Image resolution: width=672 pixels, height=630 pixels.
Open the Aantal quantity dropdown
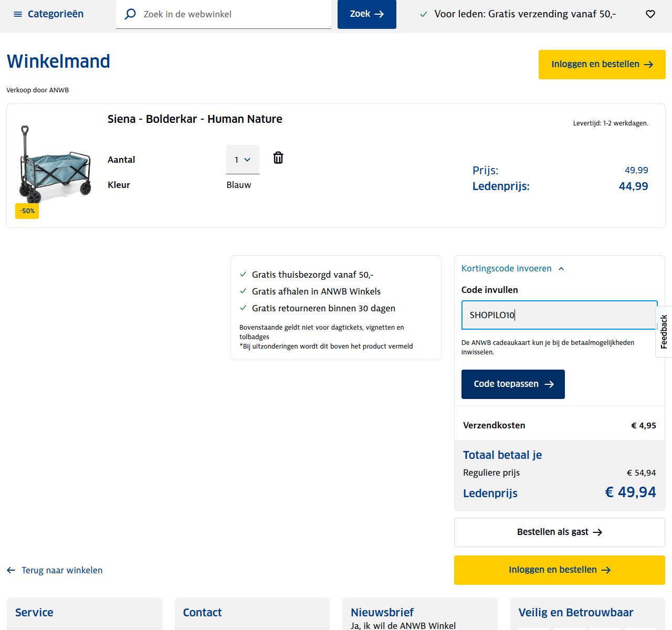coord(243,160)
